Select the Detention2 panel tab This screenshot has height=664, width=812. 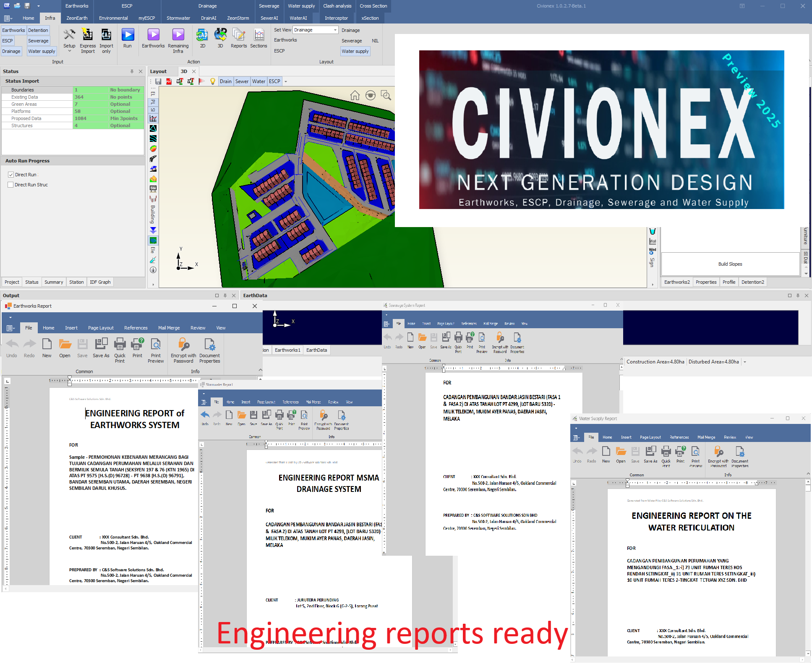click(x=752, y=282)
